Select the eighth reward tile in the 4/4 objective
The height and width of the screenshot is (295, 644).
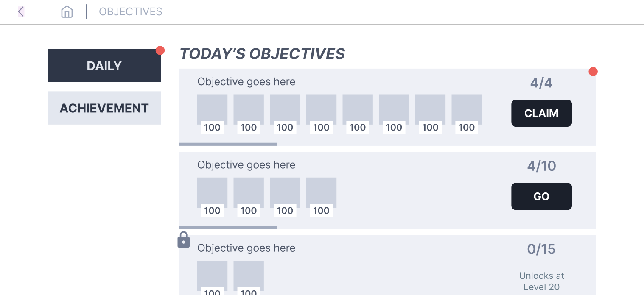click(x=467, y=114)
